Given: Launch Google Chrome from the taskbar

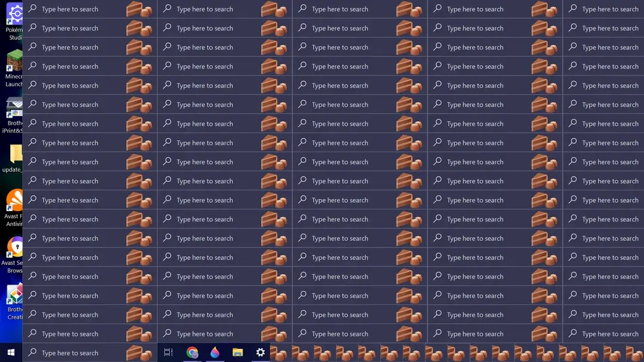Looking at the screenshot, I should (x=192, y=352).
